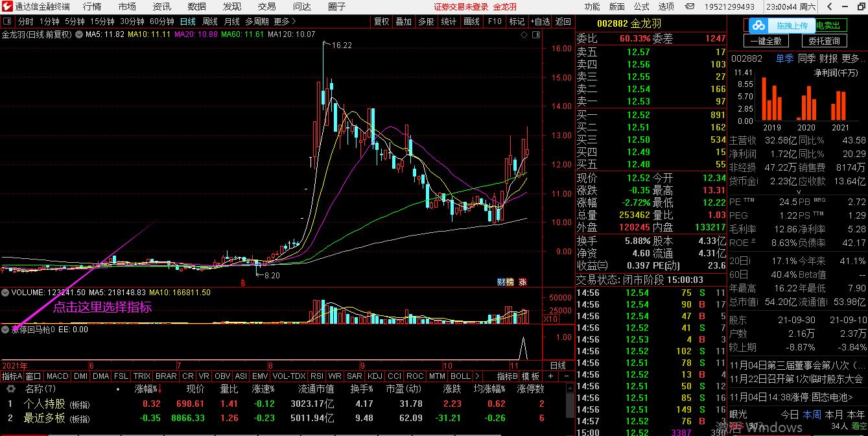This screenshot has width=868, height=436.
Task: Click the 委托查询 order query button
Action: tap(824, 41)
